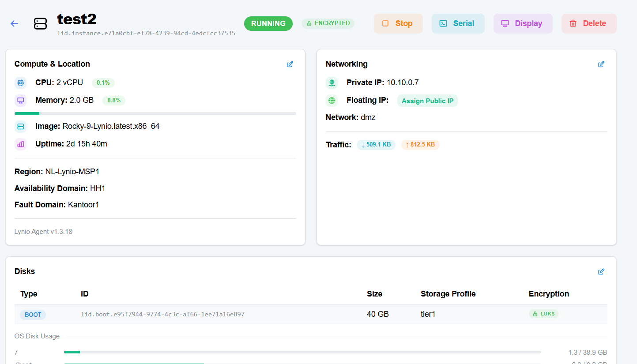Click the BOOT type badge

coord(33,315)
